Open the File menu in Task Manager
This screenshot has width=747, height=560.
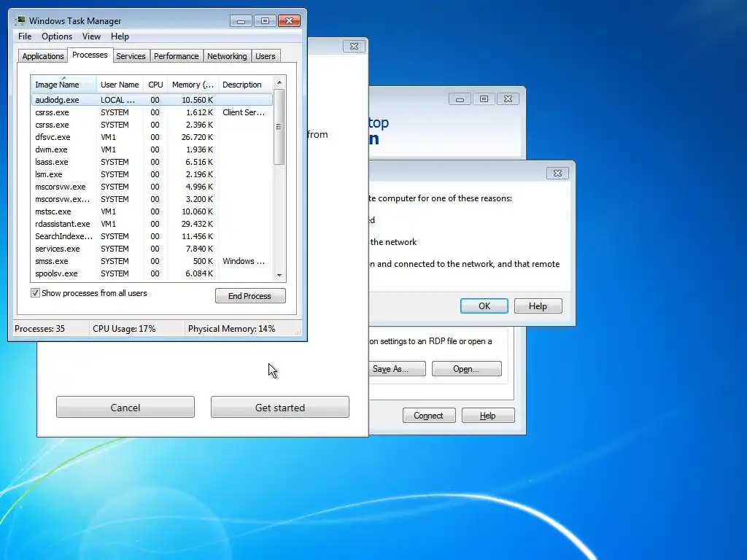click(x=25, y=36)
